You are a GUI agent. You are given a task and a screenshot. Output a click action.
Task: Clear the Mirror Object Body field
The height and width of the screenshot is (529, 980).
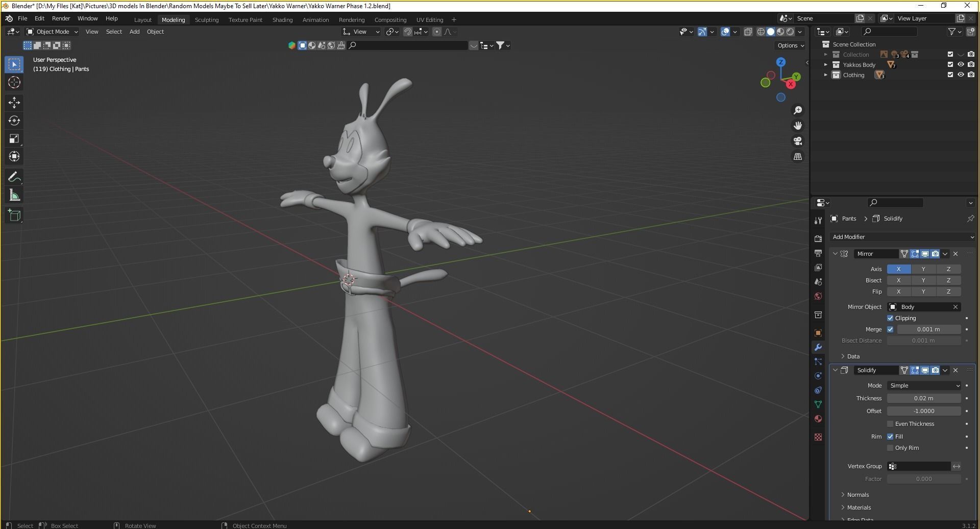point(955,307)
